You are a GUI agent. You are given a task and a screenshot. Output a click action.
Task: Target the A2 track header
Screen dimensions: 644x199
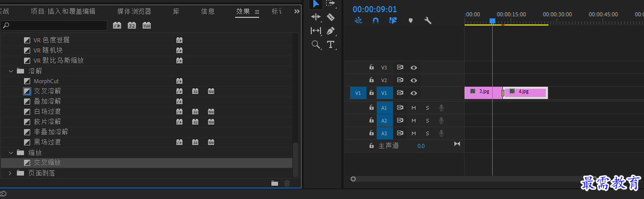point(384,120)
